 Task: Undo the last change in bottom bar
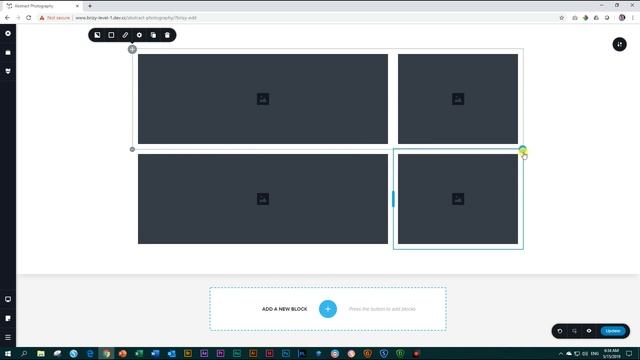click(560, 331)
